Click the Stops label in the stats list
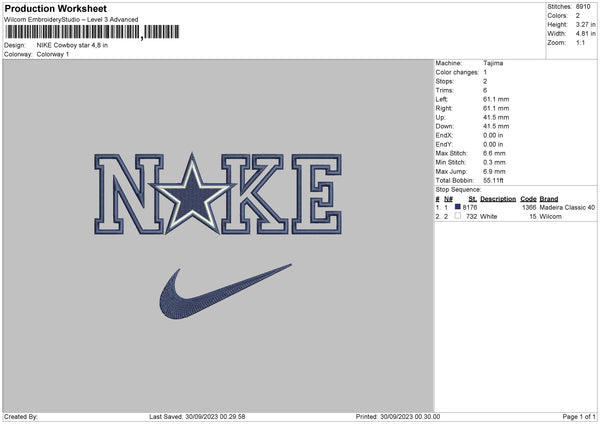600x424 pixels. [445, 82]
